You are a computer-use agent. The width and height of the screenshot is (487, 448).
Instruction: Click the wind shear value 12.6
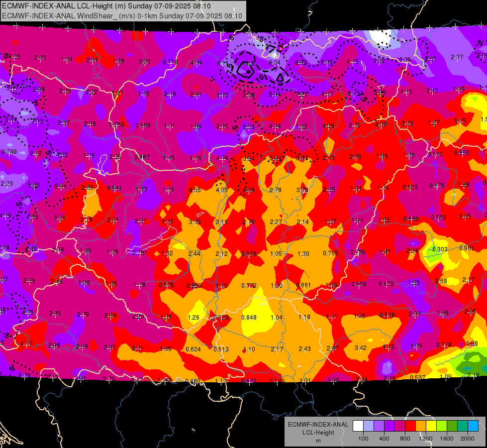point(249,63)
